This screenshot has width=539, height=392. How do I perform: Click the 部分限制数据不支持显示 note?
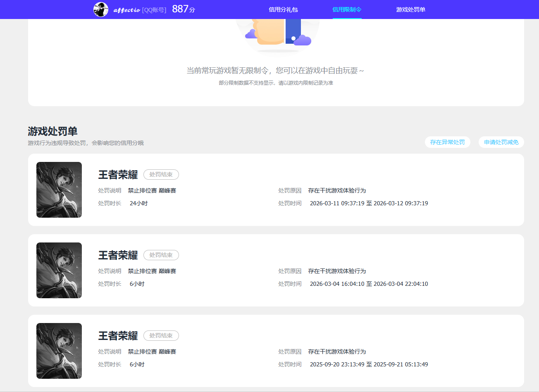276,83
